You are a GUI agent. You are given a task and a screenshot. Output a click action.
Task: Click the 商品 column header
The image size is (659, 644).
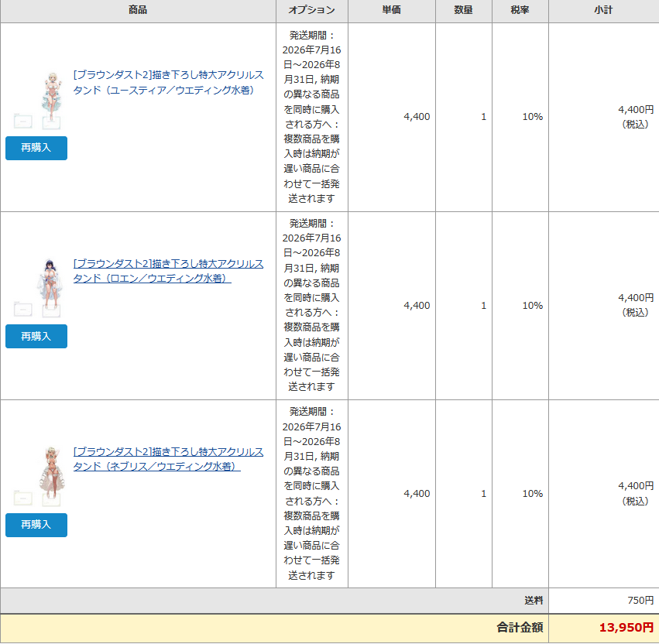click(x=138, y=10)
